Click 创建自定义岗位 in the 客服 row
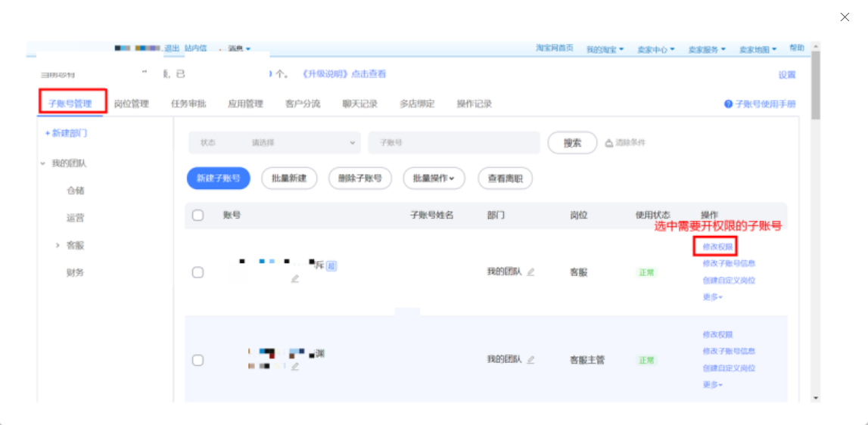This screenshot has width=868, height=425. click(729, 281)
